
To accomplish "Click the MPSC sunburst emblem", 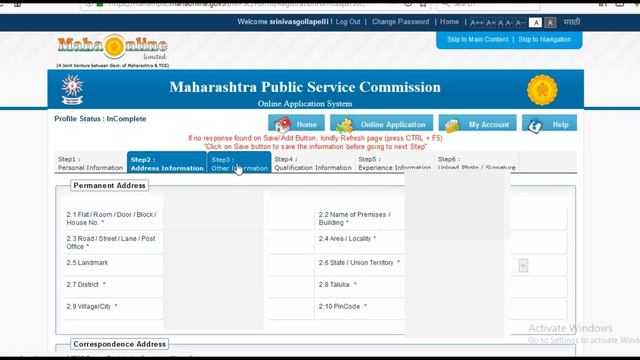I will pos(72,89).
